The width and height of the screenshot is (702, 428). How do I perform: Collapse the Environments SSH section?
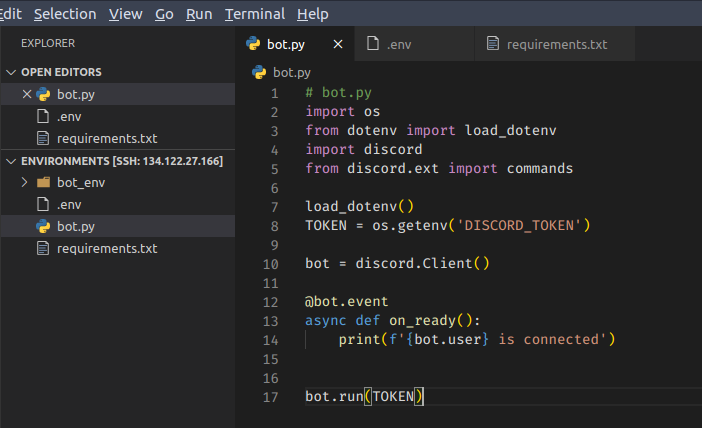[11, 161]
